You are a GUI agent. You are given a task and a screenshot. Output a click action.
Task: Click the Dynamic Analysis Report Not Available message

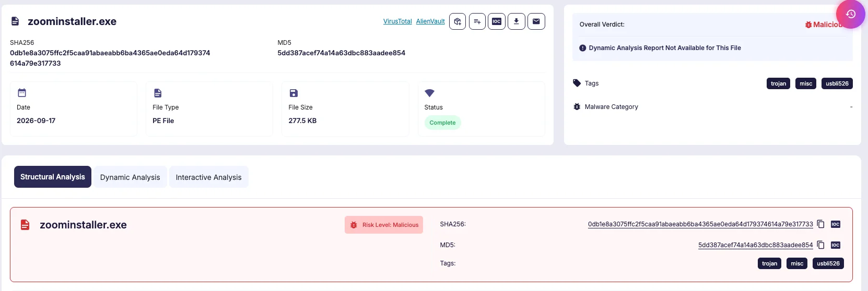(665, 48)
